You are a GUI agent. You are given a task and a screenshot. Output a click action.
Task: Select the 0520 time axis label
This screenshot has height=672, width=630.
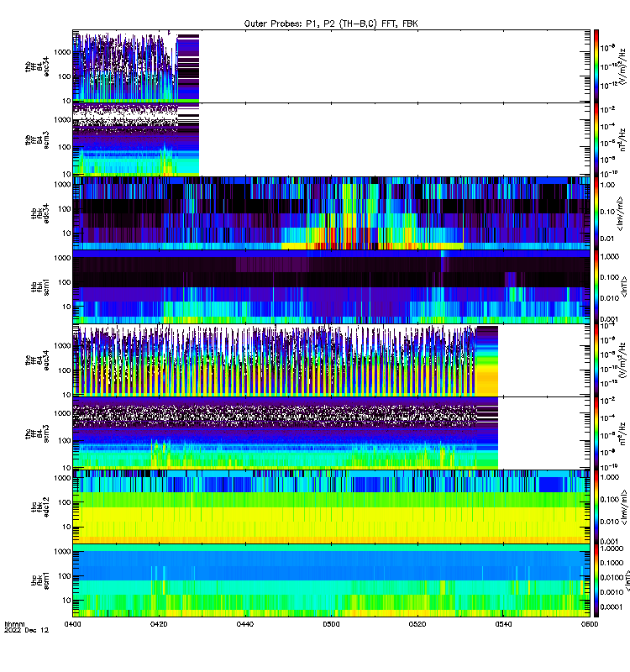417,624
